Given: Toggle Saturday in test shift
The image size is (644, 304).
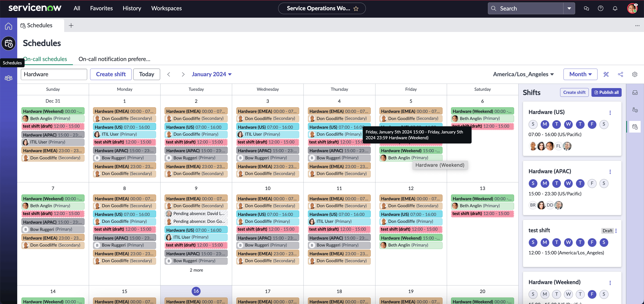Looking at the screenshot, I should pos(604,243).
